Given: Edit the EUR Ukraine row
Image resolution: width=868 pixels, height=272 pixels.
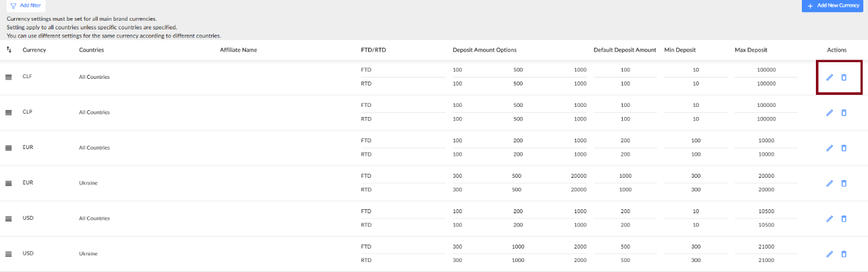Looking at the screenshot, I should [x=830, y=183].
